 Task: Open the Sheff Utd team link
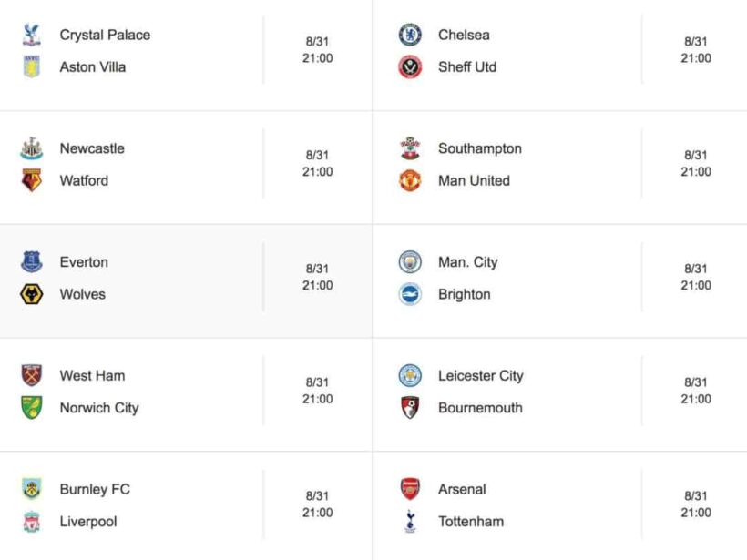(x=467, y=67)
